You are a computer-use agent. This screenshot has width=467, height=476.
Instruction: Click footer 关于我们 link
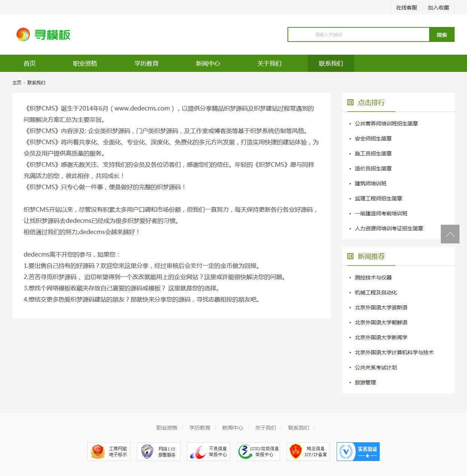pyautogui.click(x=266, y=428)
